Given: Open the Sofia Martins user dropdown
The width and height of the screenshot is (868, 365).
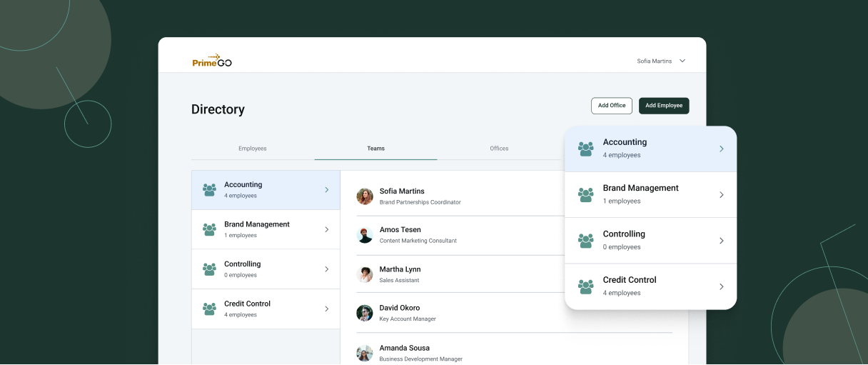Looking at the screenshot, I should tap(661, 61).
